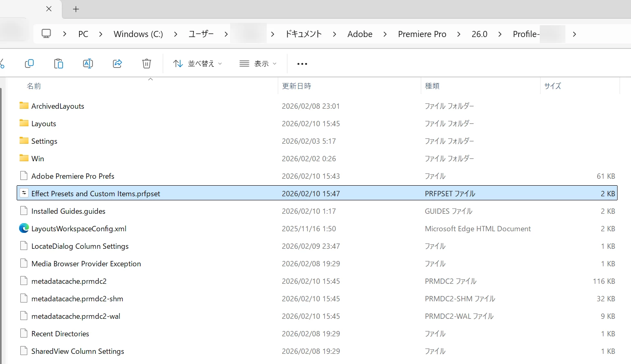Click the LocateDialog Column Settings file icon
The width and height of the screenshot is (631, 364).
tap(24, 246)
